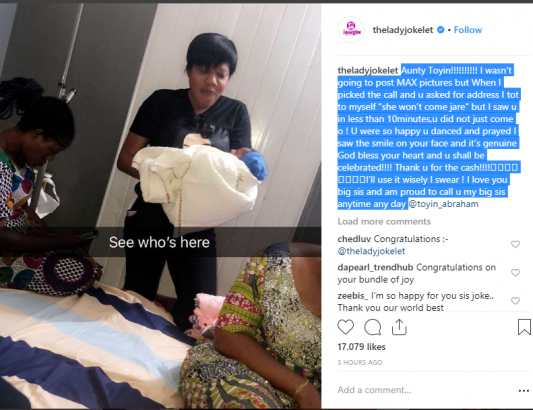Image resolution: width=533 pixels, height=410 pixels.
Task: Expand Load more comments
Action: [384, 222]
